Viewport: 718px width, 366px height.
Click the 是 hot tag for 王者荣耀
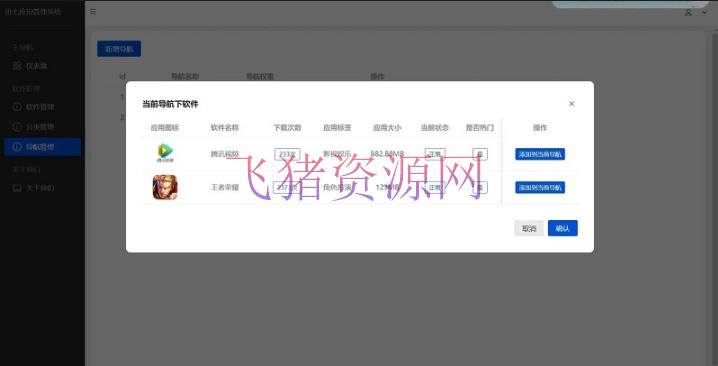click(x=480, y=187)
